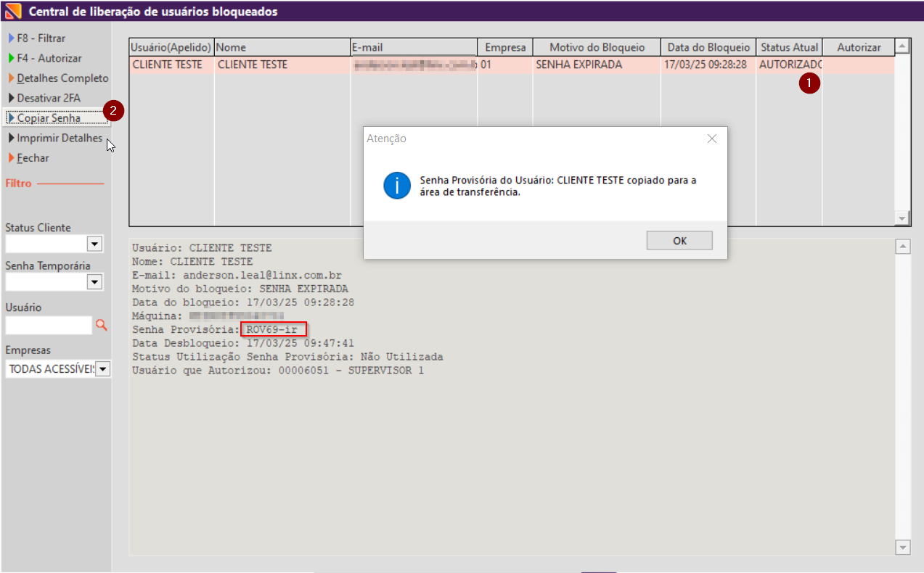The image size is (924, 573).
Task: Click CLIENTE TESTE cell under Usuário(Apelido)
Action: [x=171, y=65]
